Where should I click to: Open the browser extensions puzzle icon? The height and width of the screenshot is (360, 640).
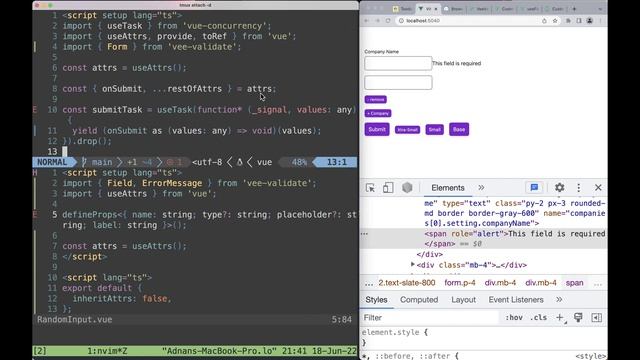tap(568, 20)
